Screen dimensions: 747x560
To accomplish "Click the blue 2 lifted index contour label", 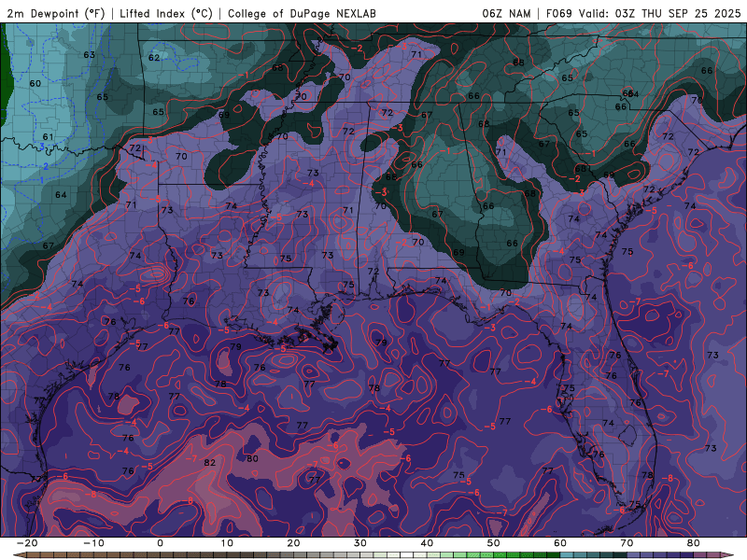I will point(46,166).
